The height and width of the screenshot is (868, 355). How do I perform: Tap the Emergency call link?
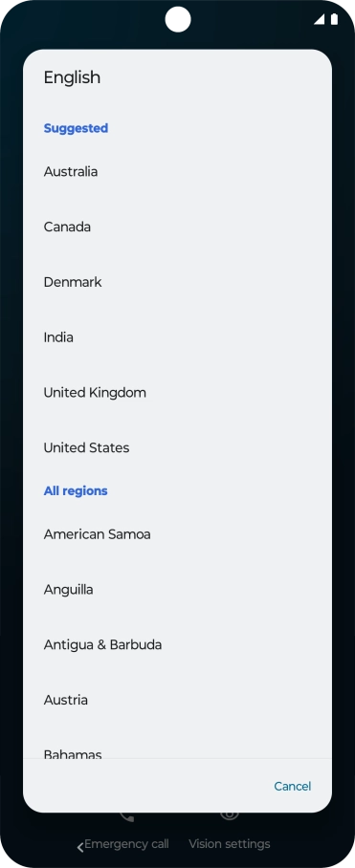coord(126,844)
